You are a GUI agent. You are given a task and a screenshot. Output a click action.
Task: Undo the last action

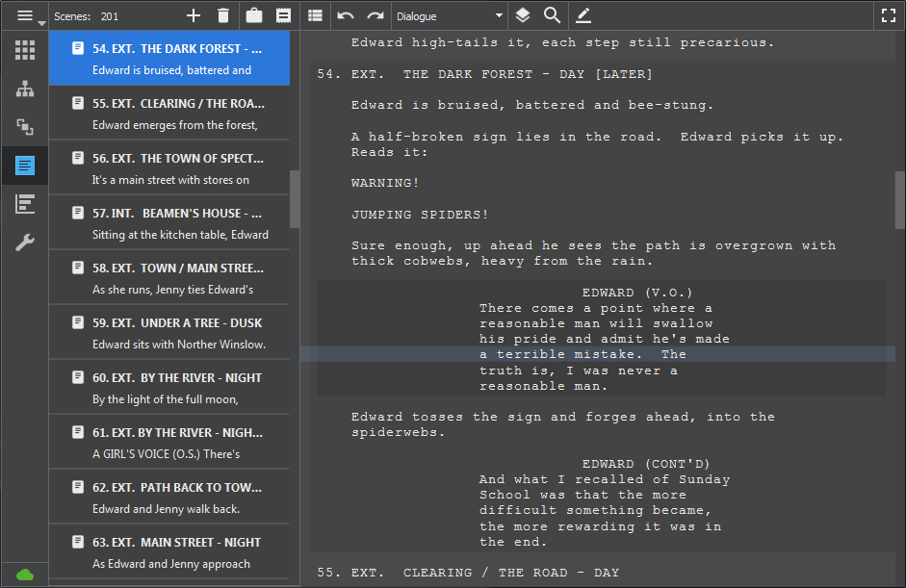[346, 15]
